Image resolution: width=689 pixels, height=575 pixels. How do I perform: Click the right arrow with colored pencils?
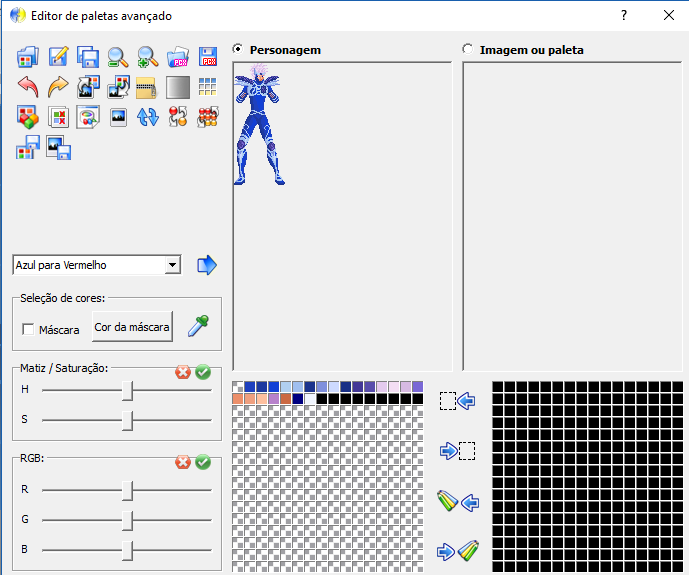[446, 552]
